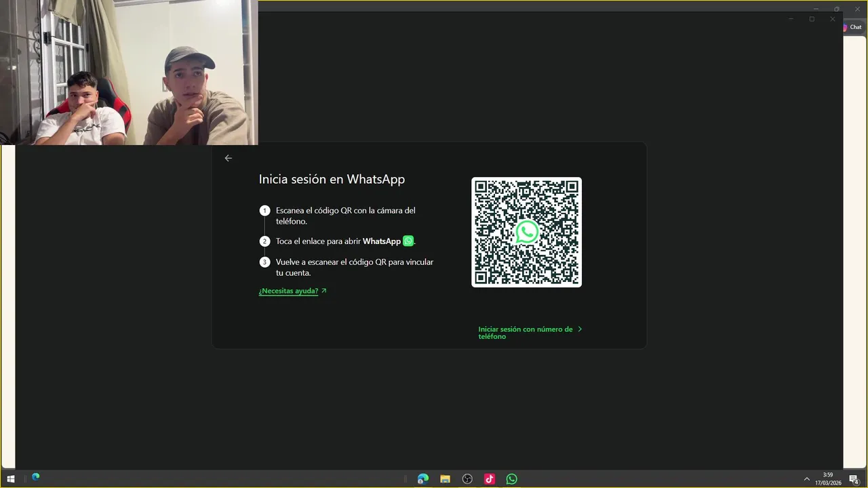Click the green WhatsApp logo in step 2
Viewport: 868px width, 488px height.
408,241
